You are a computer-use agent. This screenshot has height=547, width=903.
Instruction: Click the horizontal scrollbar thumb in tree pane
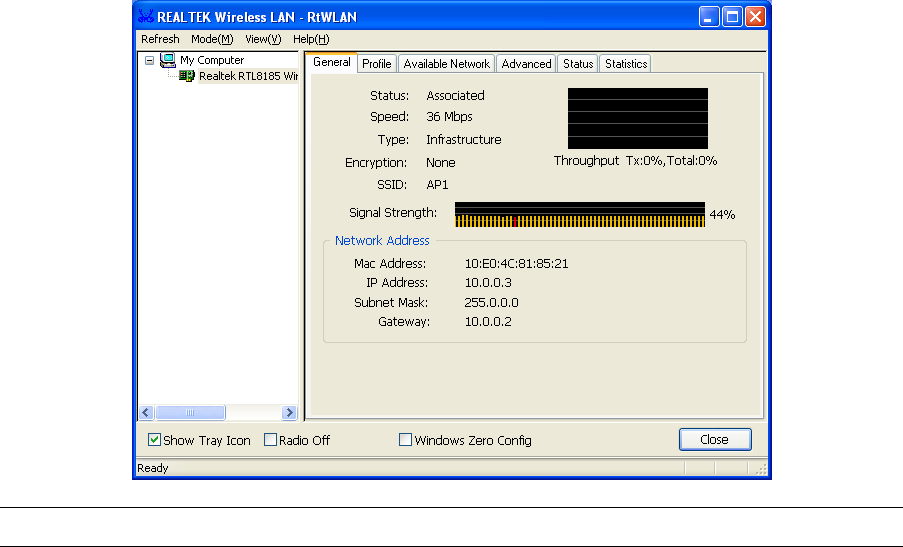pyautogui.click(x=190, y=412)
